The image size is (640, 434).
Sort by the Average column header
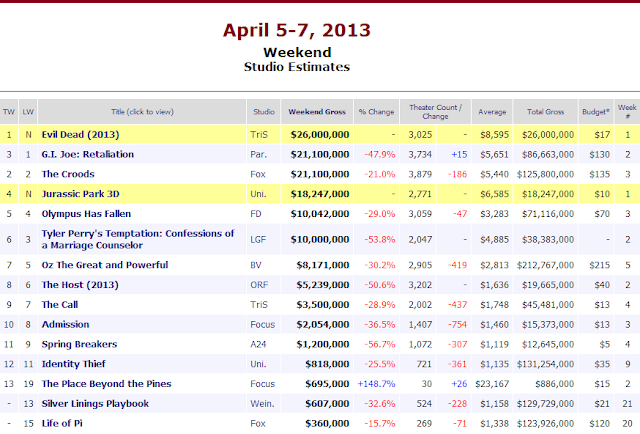coord(492,112)
